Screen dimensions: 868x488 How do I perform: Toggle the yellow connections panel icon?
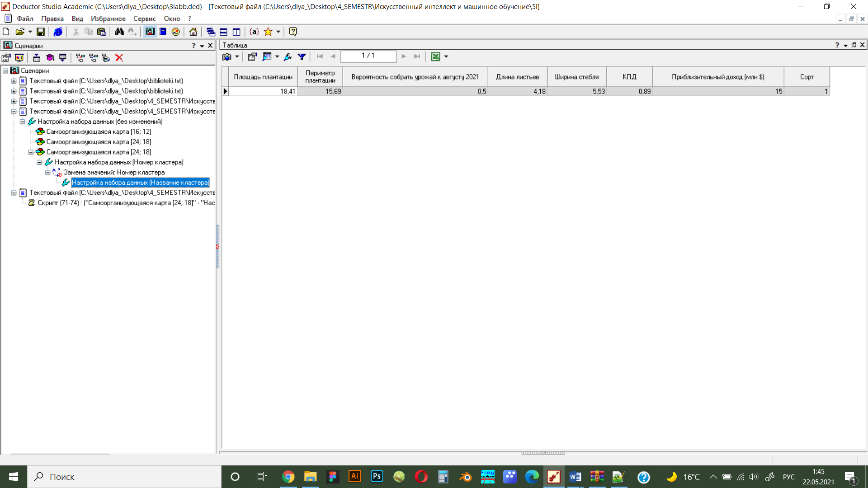176,32
